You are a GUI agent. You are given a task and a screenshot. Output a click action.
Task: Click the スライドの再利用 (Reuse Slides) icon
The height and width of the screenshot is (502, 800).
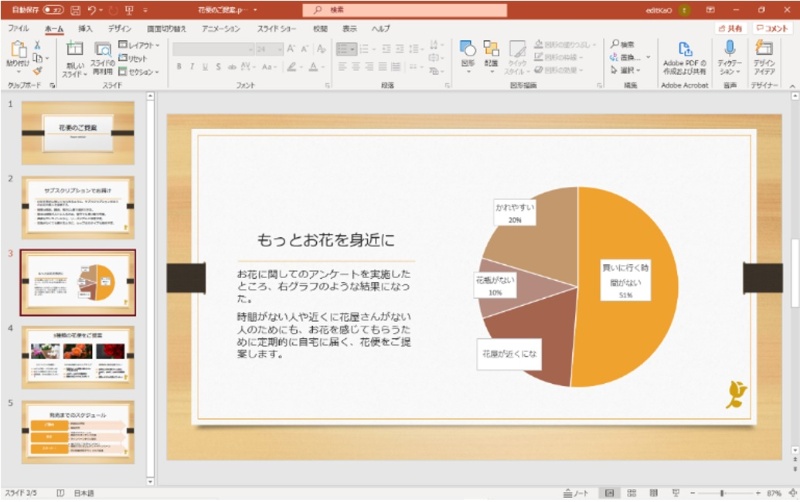[103, 49]
